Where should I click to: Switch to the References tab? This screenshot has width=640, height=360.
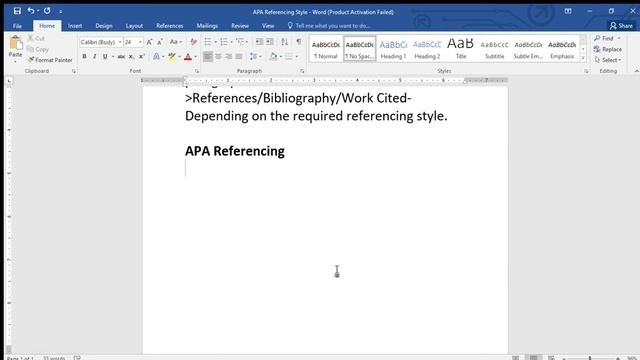pos(169,26)
